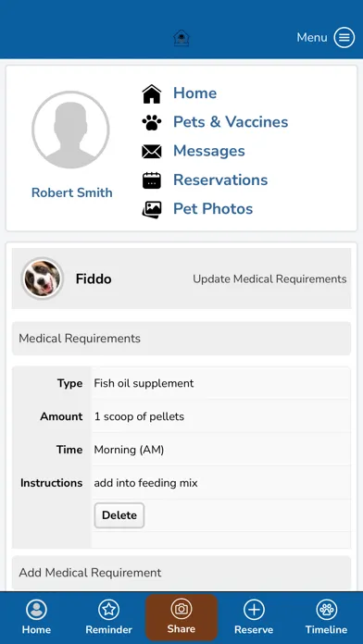Viewport: 363px width, 644px height.
Task: Click the Pet Photos picture icon
Action: (x=152, y=209)
